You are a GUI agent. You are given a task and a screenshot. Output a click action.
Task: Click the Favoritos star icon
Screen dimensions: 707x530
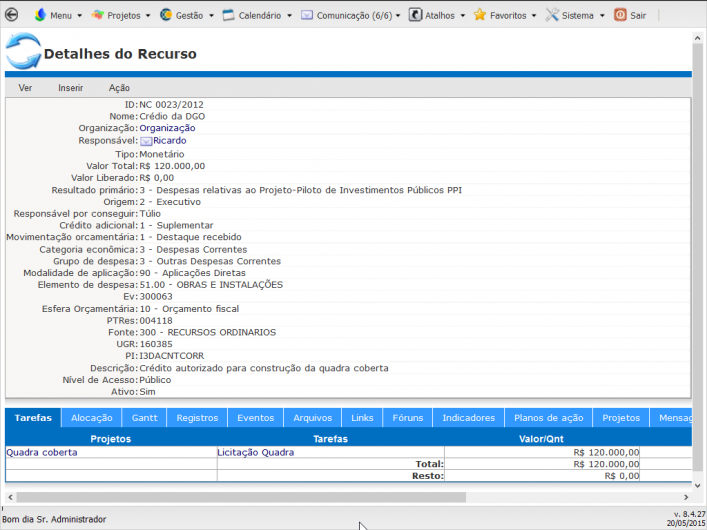coord(480,15)
